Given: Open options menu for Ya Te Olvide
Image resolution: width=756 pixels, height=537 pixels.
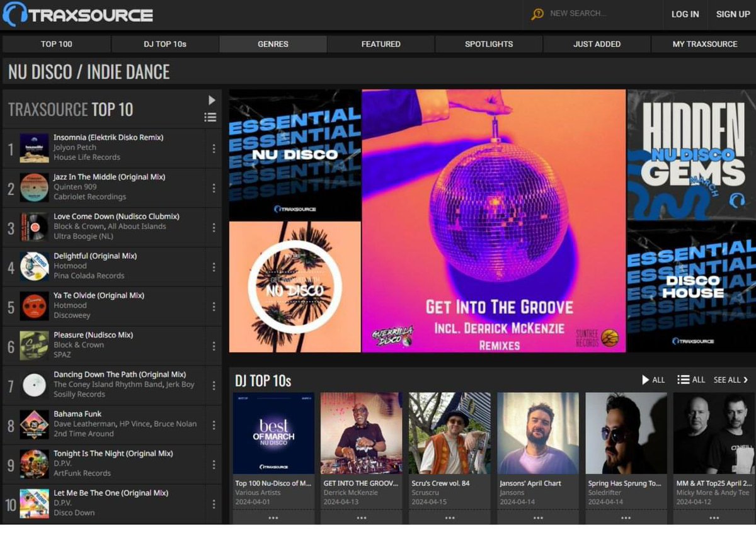Looking at the screenshot, I should click(x=214, y=307).
